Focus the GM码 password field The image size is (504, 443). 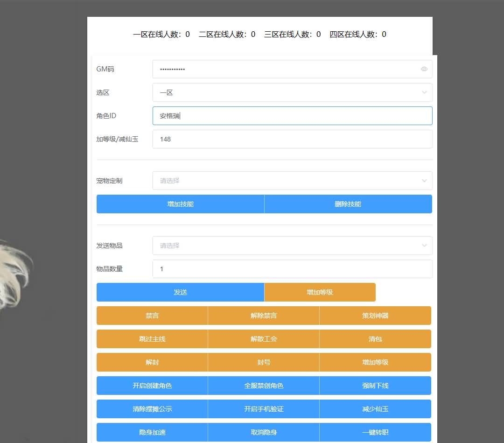285,69
